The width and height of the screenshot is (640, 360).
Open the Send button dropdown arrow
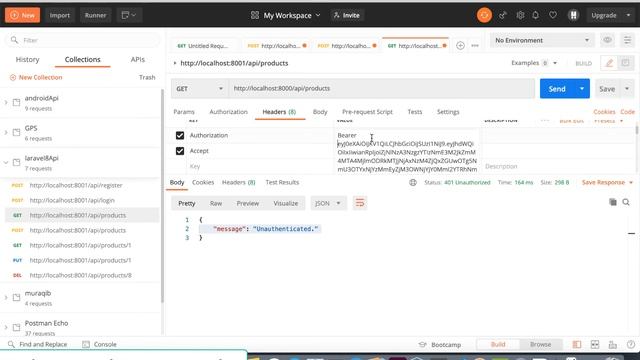[582, 89]
